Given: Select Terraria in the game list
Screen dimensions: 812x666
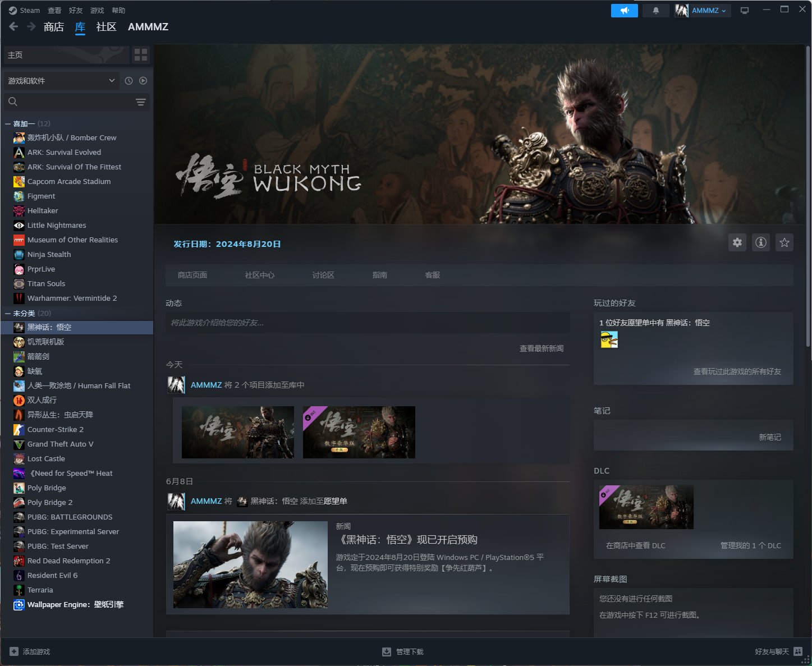Looking at the screenshot, I should (77, 590).
